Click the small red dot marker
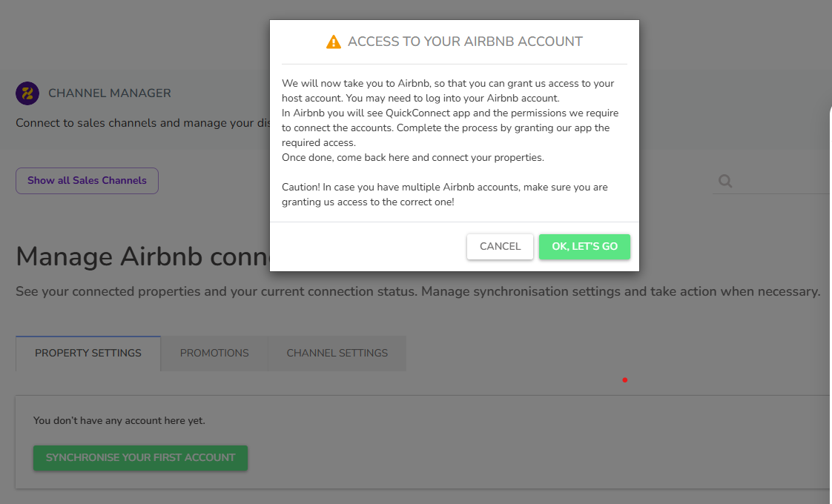This screenshot has width=832, height=504. pyautogui.click(x=625, y=380)
